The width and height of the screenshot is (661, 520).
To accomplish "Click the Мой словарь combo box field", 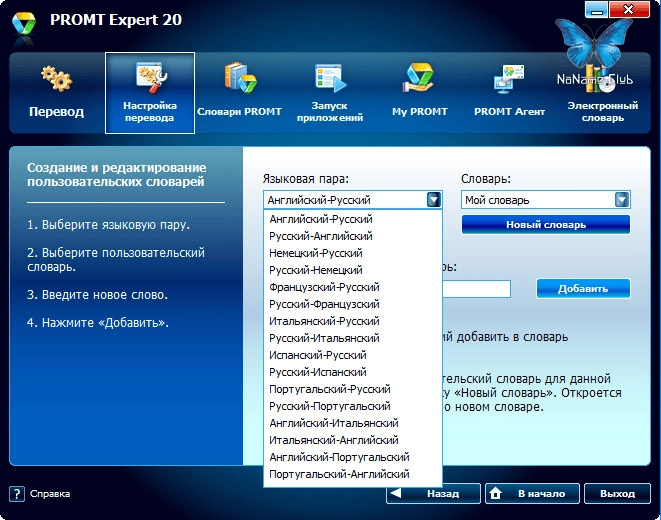I will (546, 200).
